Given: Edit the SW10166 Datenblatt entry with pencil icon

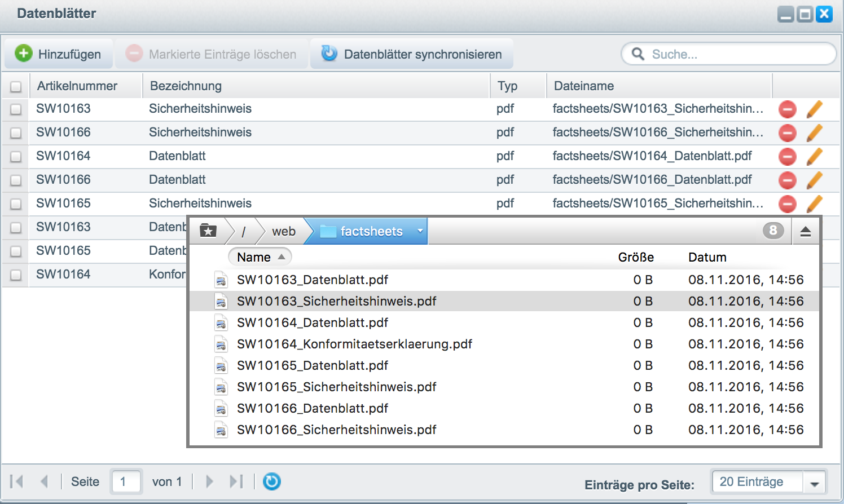Looking at the screenshot, I should [x=814, y=180].
